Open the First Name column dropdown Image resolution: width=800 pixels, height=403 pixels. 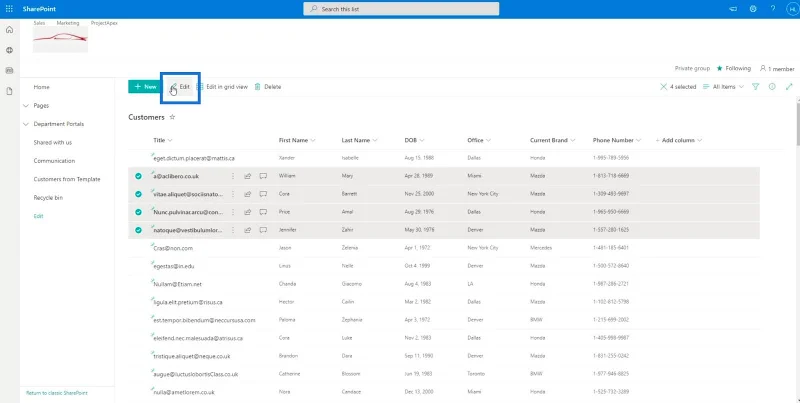297,140
